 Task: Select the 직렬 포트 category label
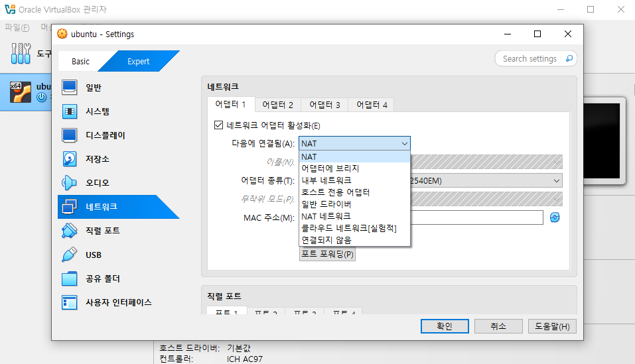tap(102, 231)
